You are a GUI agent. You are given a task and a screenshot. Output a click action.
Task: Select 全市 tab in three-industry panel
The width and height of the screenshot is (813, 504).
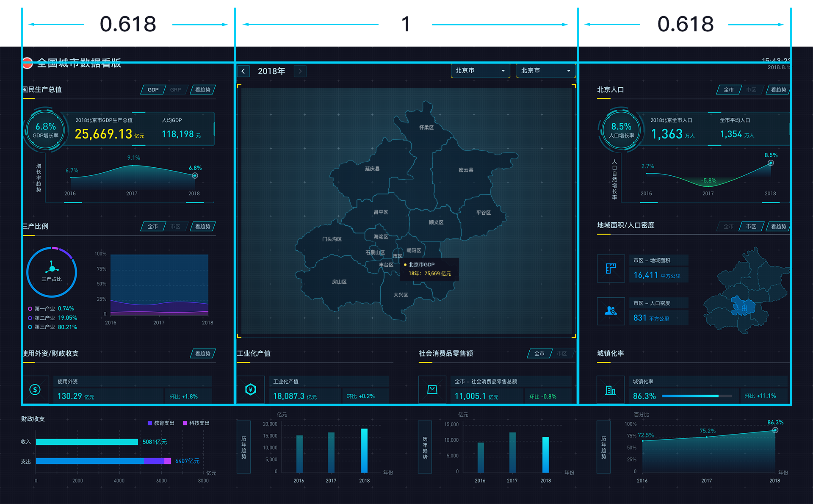pyautogui.click(x=152, y=227)
